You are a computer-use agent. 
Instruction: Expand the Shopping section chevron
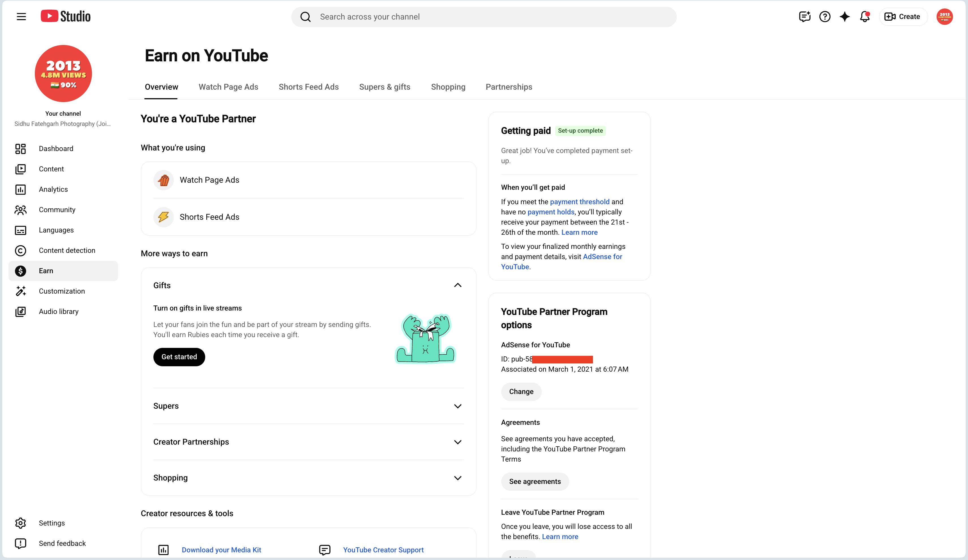[457, 478]
